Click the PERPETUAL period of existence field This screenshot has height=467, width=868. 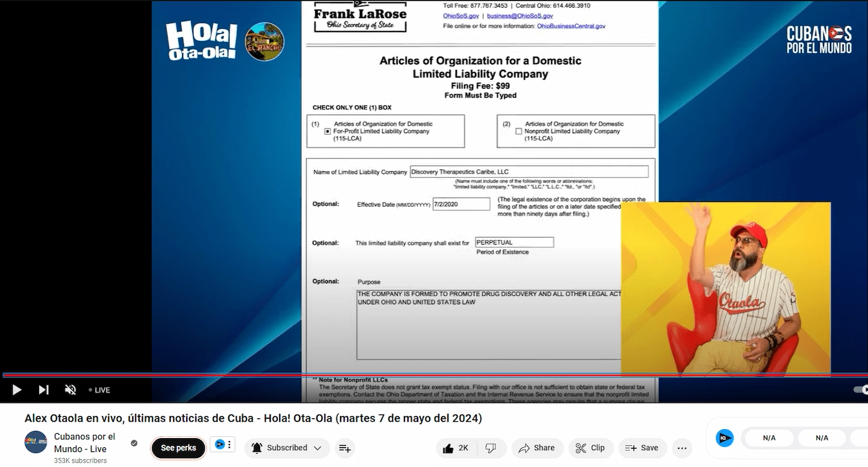pyautogui.click(x=514, y=242)
